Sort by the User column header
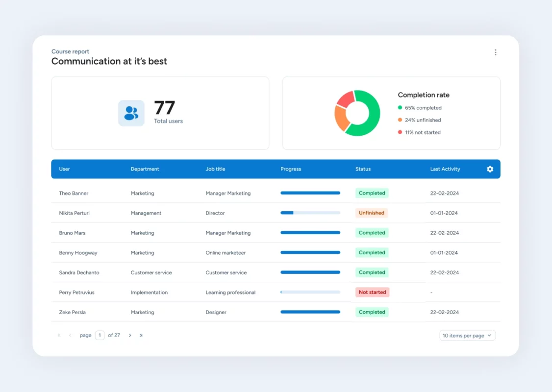Viewport: 552px width, 392px height. pyautogui.click(x=65, y=169)
